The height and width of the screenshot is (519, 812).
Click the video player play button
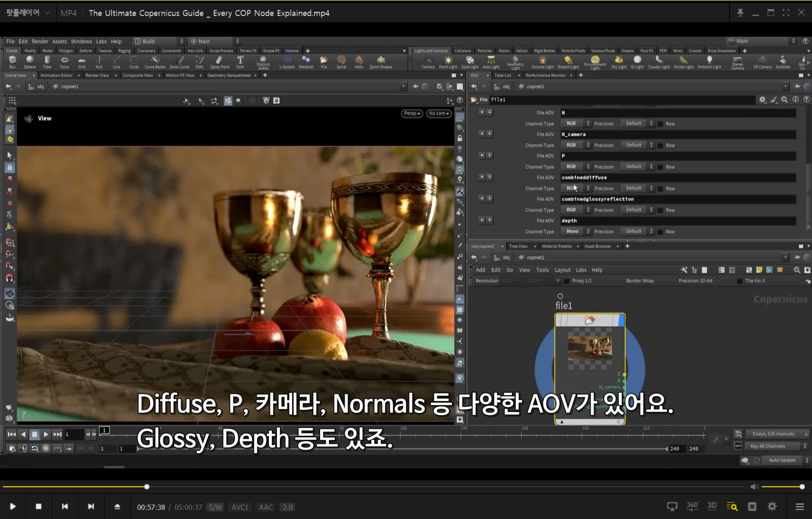pos(13,507)
